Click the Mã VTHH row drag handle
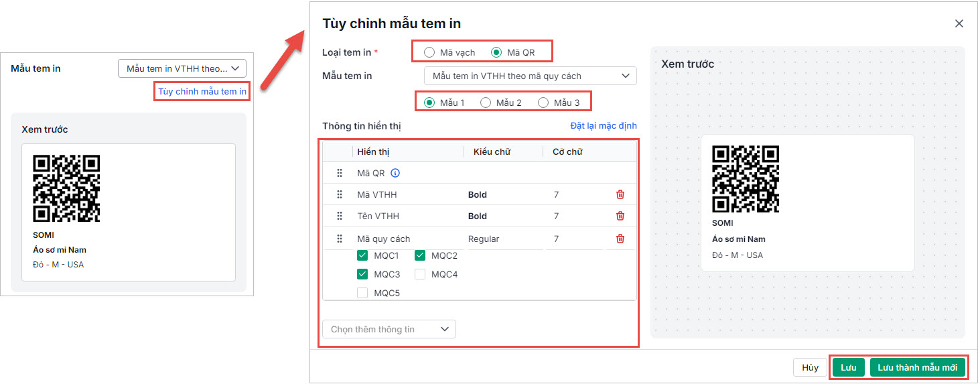Viewport: 980px width, 384px height. (x=340, y=194)
